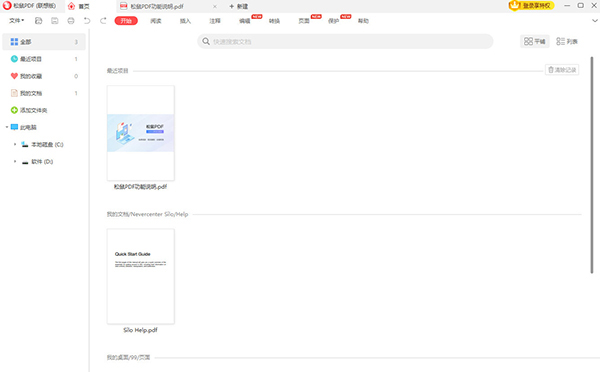The height and width of the screenshot is (372, 600).
Task: Open the 文件 dropdown menu
Action: pos(16,21)
